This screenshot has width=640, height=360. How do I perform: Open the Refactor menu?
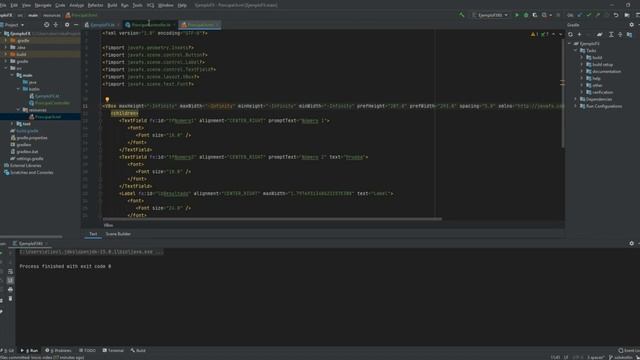pos(96,5)
